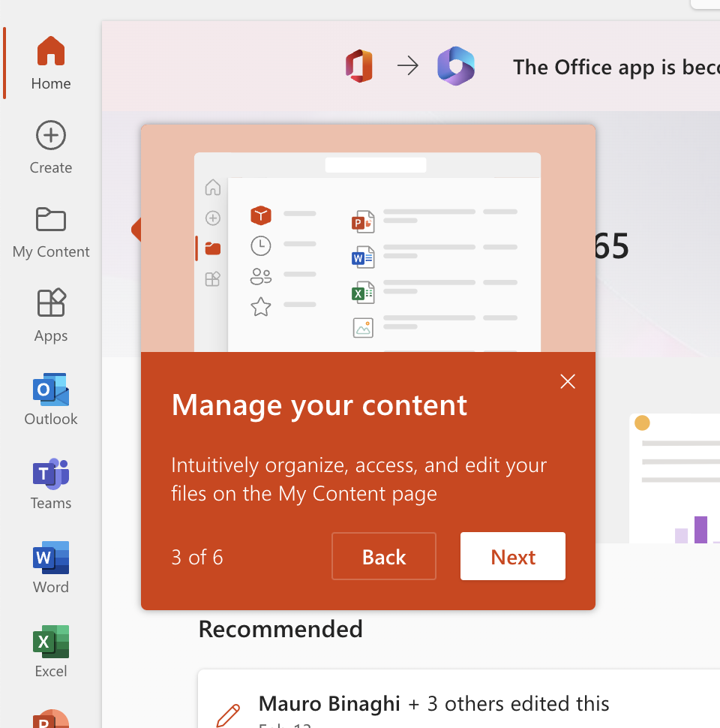
Task: Click the old Office logo in banner
Action: click(x=358, y=67)
